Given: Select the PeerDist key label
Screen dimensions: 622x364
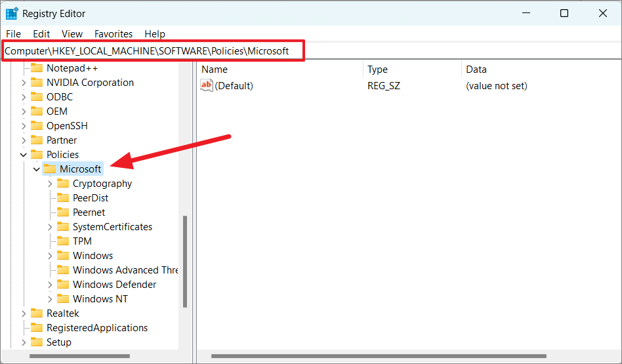Looking at the screenshot, I should click(x=91, y=198).
